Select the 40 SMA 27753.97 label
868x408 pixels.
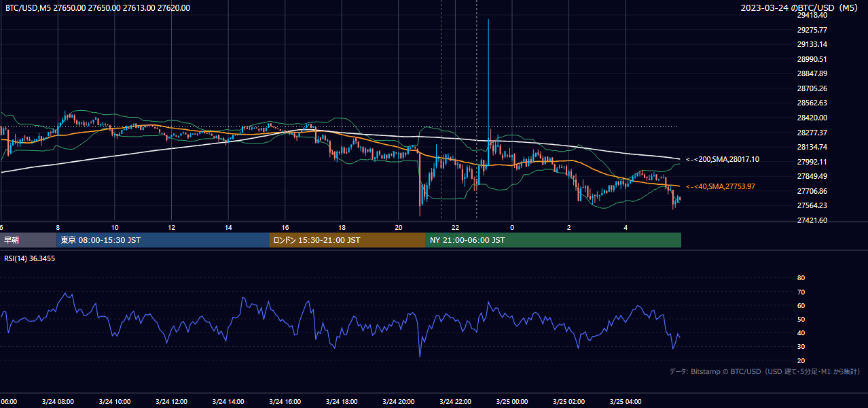click(x=721, y=186)
